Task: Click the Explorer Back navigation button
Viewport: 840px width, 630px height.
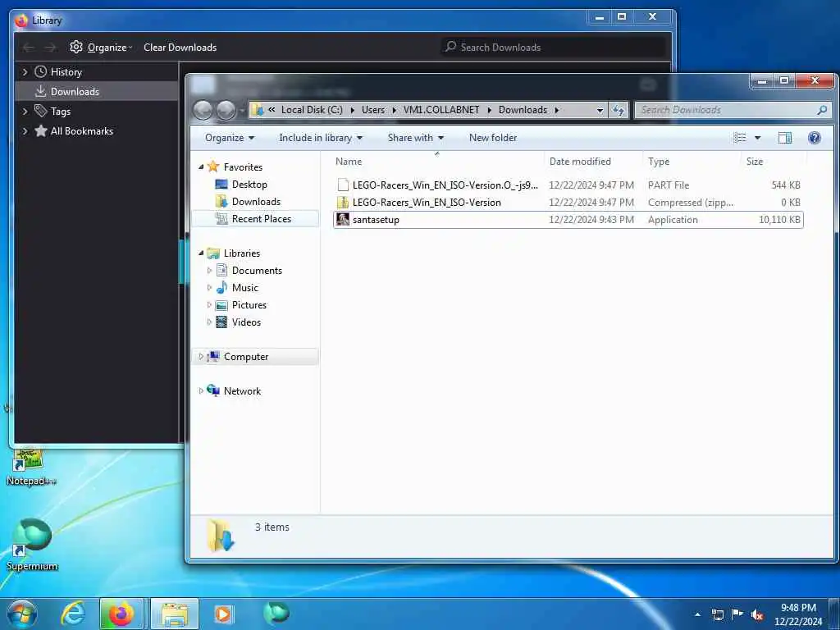Action: [203, 110]
